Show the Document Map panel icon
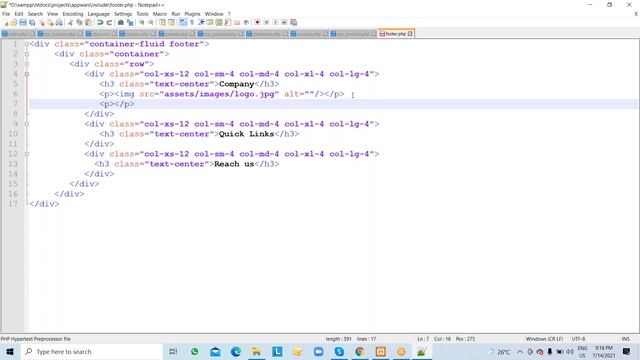The height and width of the screenshot is (360, 640). [219, 22]
